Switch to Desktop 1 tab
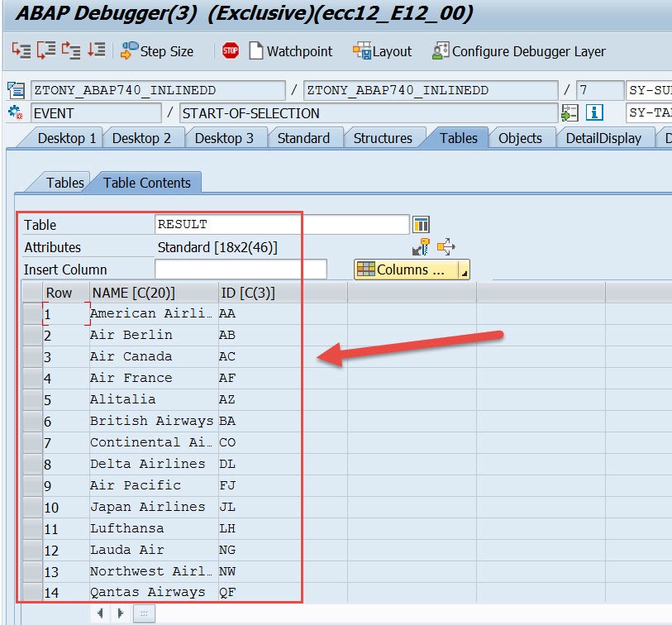672x625 pixels. (66, 138)
